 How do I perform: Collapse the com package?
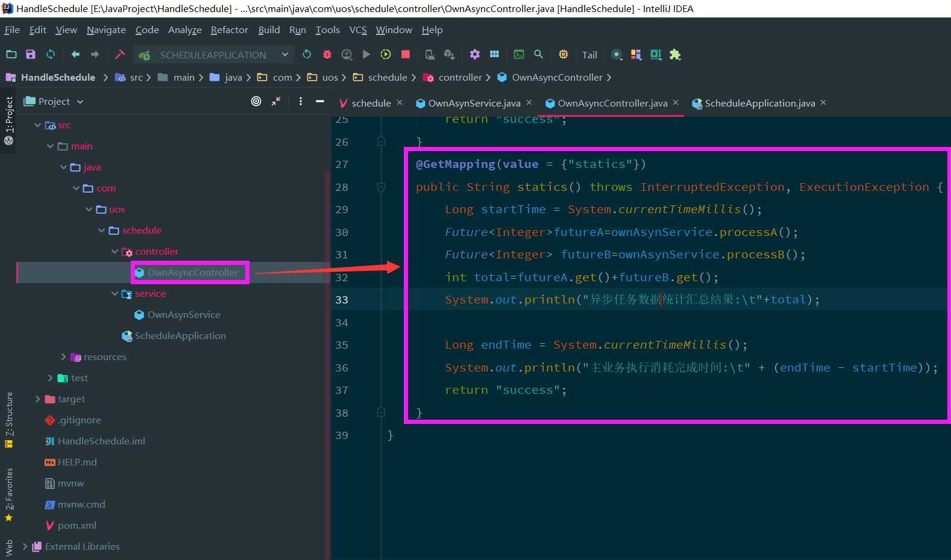tap(76, 188)
